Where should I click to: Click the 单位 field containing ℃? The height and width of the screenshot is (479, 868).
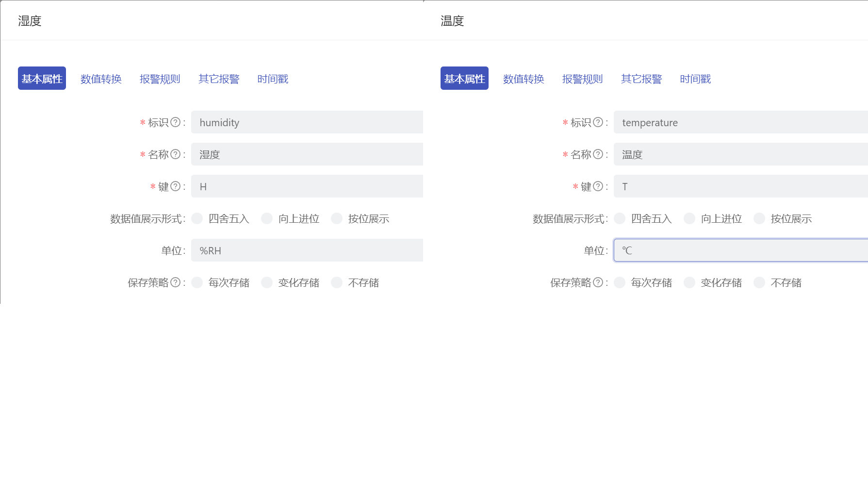click(741, 250)
